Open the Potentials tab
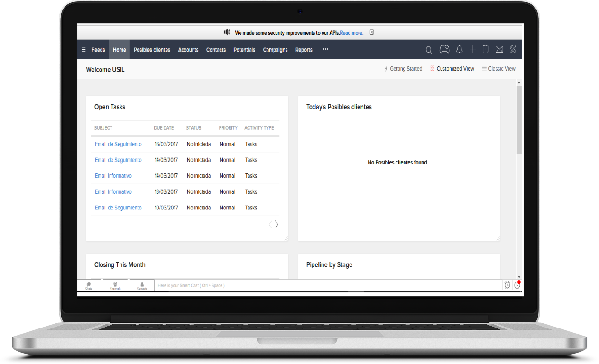The image size is (599, 364). [x=244, y=50]
